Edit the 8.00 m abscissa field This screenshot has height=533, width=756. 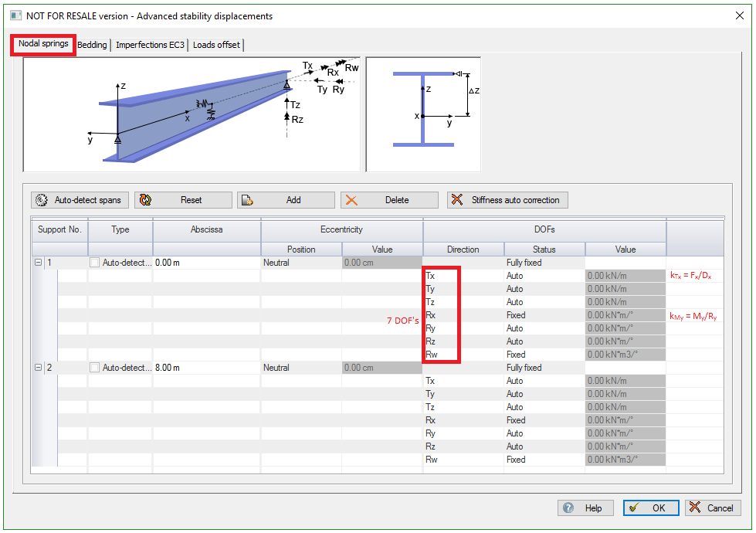pos(205,368)
